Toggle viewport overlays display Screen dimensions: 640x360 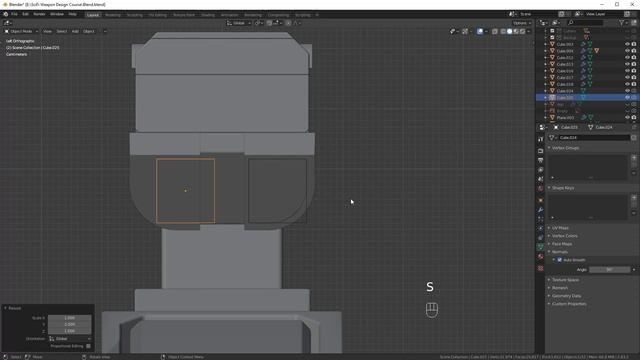coord(480,31)
